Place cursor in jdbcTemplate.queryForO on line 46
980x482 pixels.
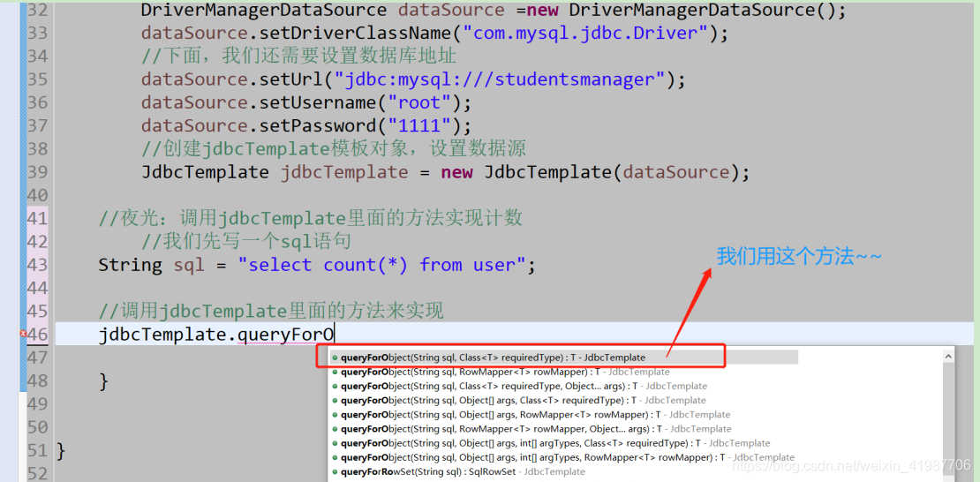pyautogui.click(x=217, y=335)
